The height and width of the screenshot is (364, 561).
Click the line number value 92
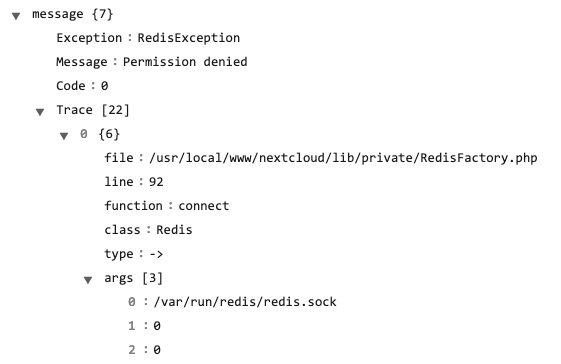pyautogui.click(x=156, y=182)
